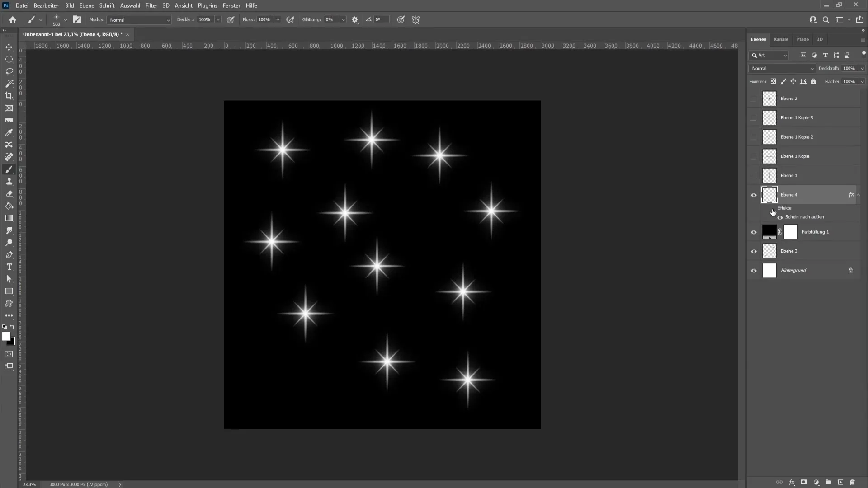868x488 pixels.
Task: Toggle visibility of Ebene 3
Action: click(754, 251)
